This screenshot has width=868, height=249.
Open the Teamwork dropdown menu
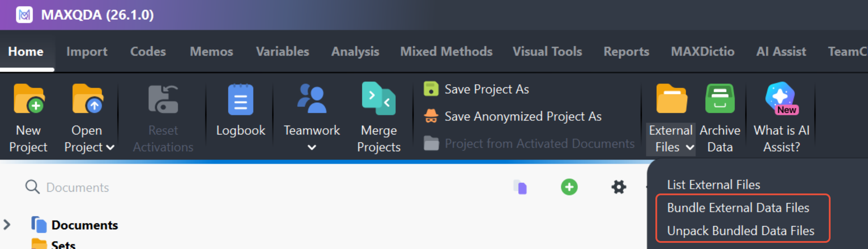[x=312, y=148]
